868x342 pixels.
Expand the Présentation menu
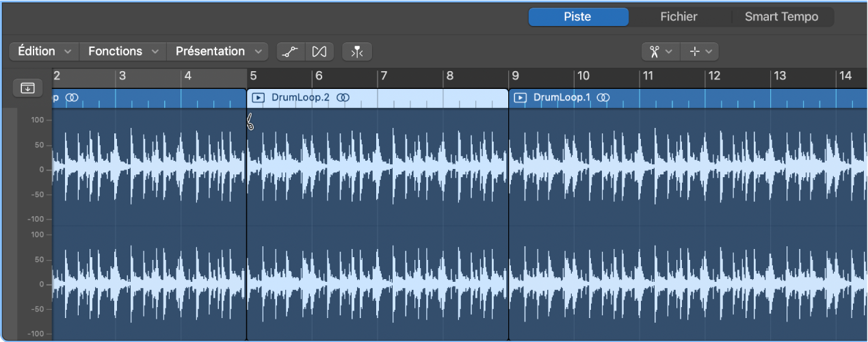pyautogui.click(x=218, y=51)
